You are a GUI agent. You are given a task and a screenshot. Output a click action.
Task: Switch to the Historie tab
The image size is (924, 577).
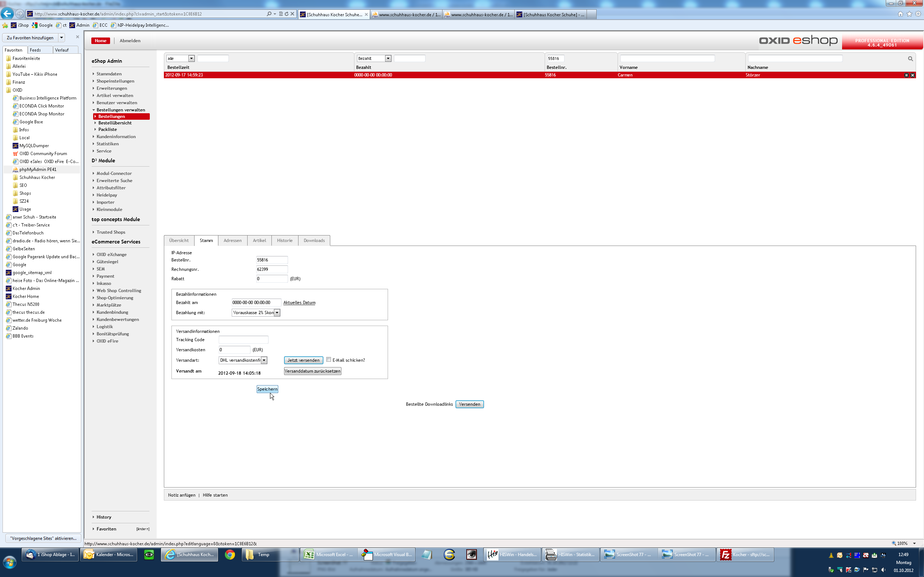(x=284, y=241)
